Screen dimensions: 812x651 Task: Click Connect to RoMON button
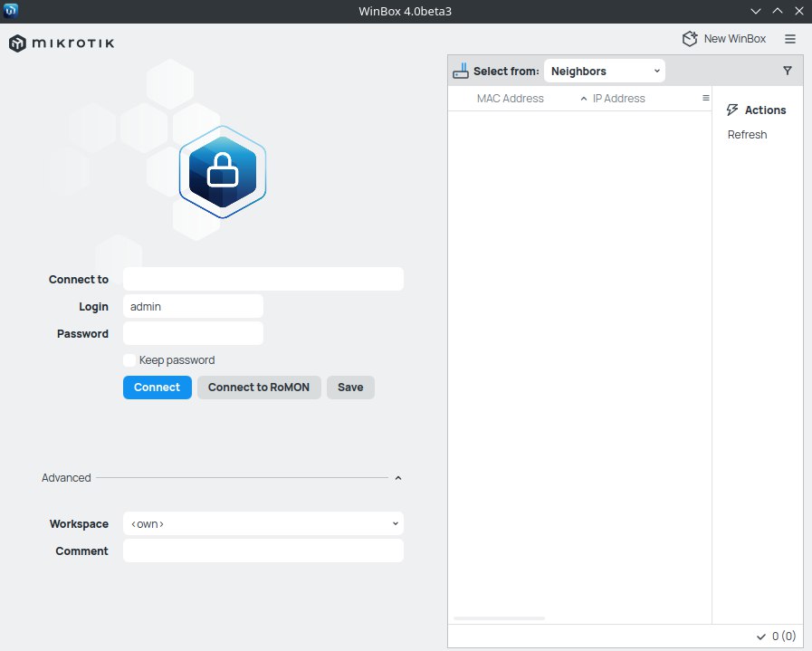click(259, 388)
